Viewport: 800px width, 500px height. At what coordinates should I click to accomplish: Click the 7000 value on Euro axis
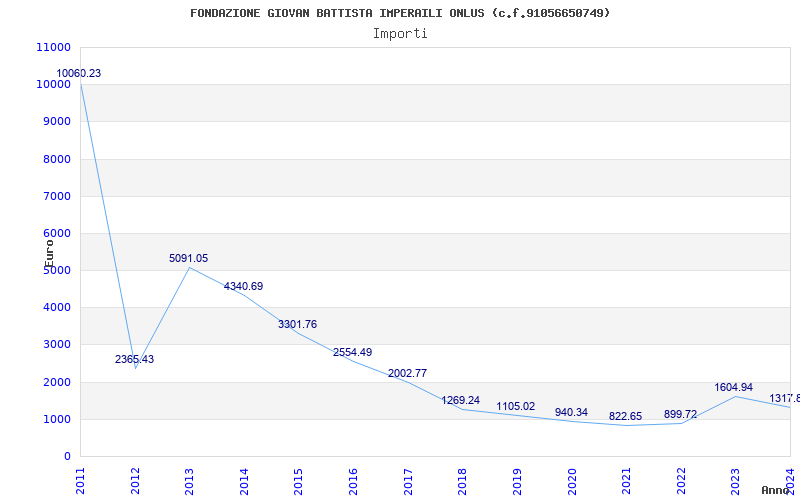click(x=56, y=196)
